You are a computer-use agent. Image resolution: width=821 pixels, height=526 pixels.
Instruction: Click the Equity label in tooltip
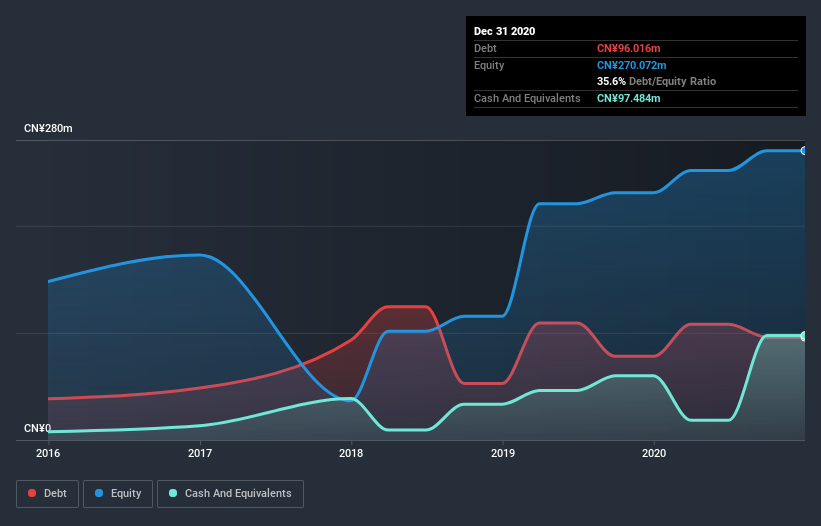489,65
